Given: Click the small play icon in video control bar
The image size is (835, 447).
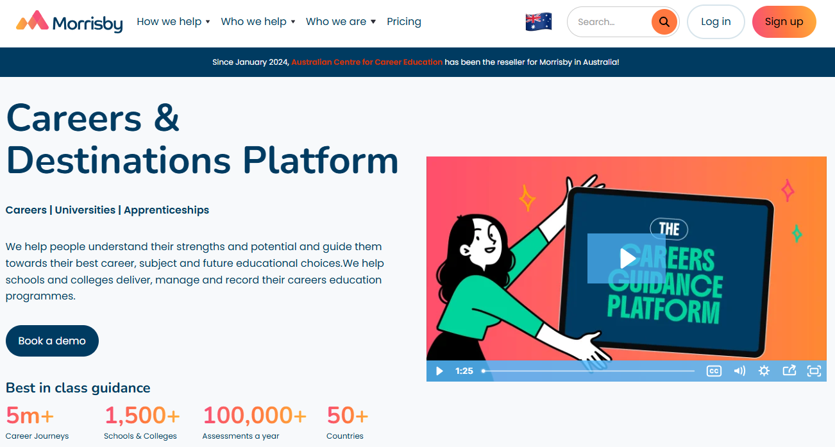Looking at the screenshot, I should coord(439,371).
